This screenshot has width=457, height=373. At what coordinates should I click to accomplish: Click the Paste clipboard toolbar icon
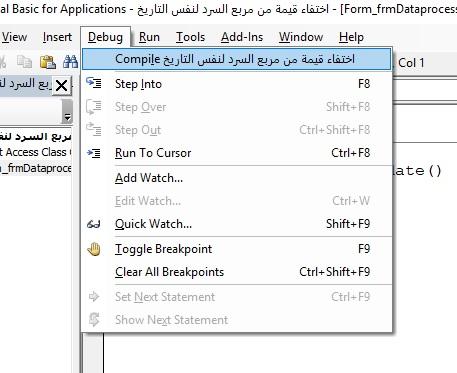pos(48,62)
